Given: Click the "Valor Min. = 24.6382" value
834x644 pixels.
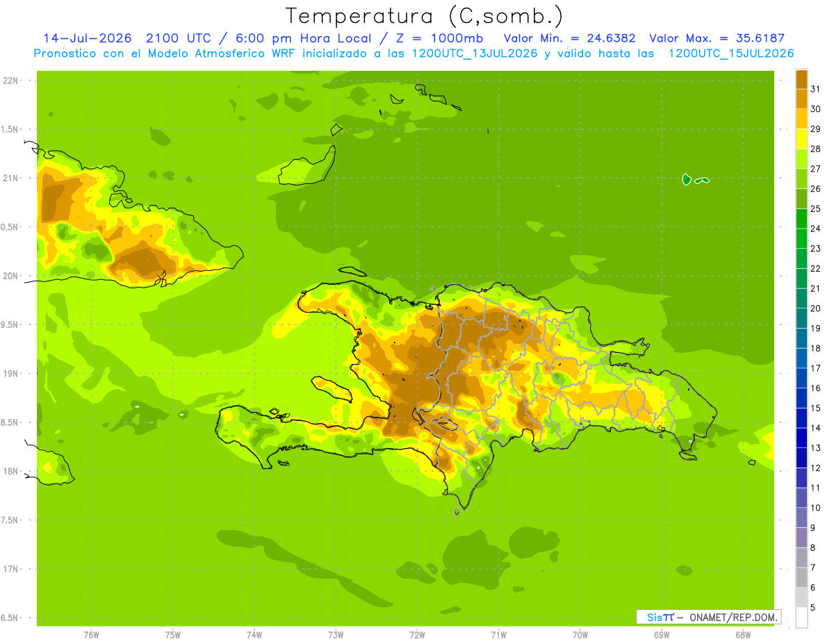Looking at the screenshot, I should tap(570, 38).
